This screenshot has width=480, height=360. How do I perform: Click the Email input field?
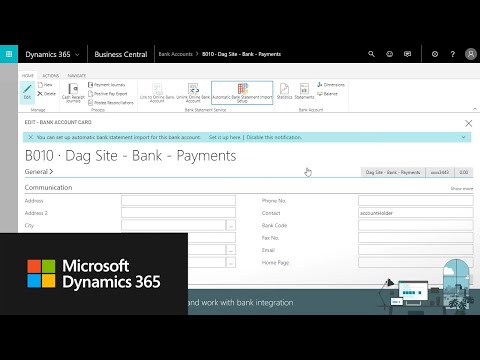[x=416, y=250]
